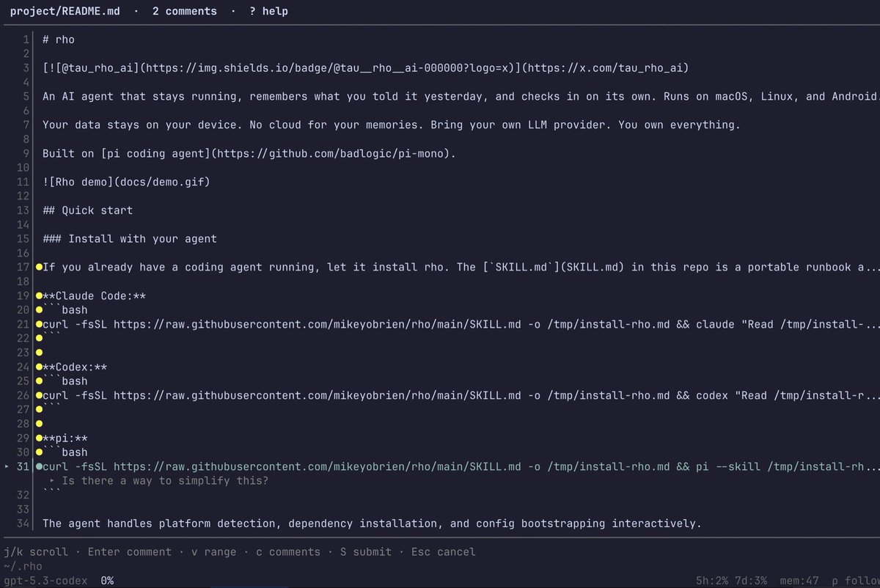Image resolution: width=880 pixels, height=588 pixels.
Task: Select the ```bash line on line 25
Action: click(65, 381)
